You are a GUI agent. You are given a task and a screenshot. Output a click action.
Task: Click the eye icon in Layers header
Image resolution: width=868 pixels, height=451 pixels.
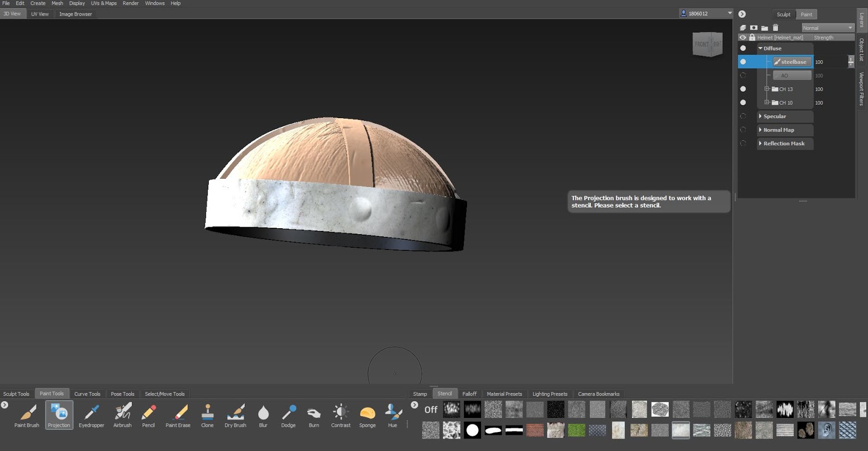[x=743, y=37]
